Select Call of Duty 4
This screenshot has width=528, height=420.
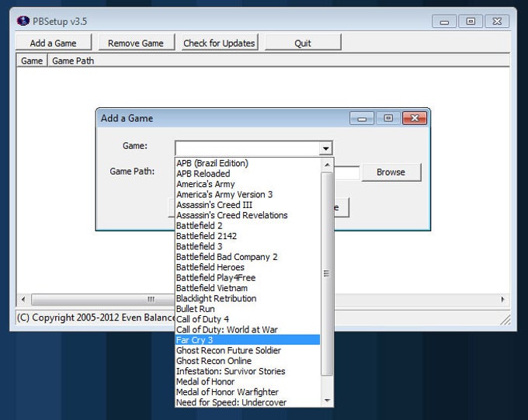(x=248, y=319)
